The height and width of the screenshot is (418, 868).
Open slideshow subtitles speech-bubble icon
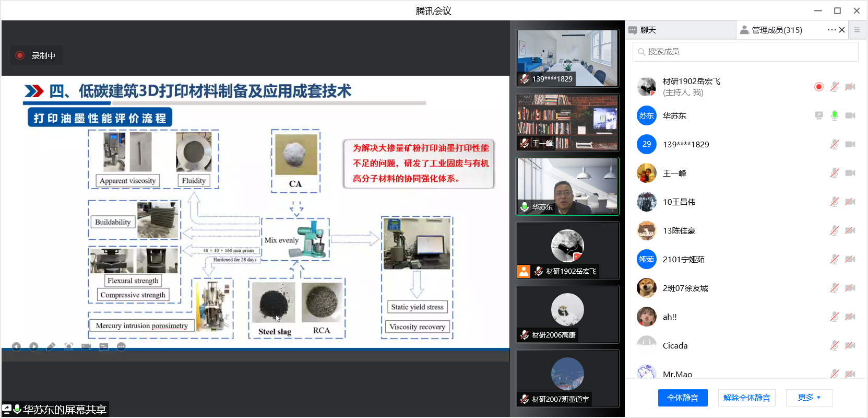[104, 346]
